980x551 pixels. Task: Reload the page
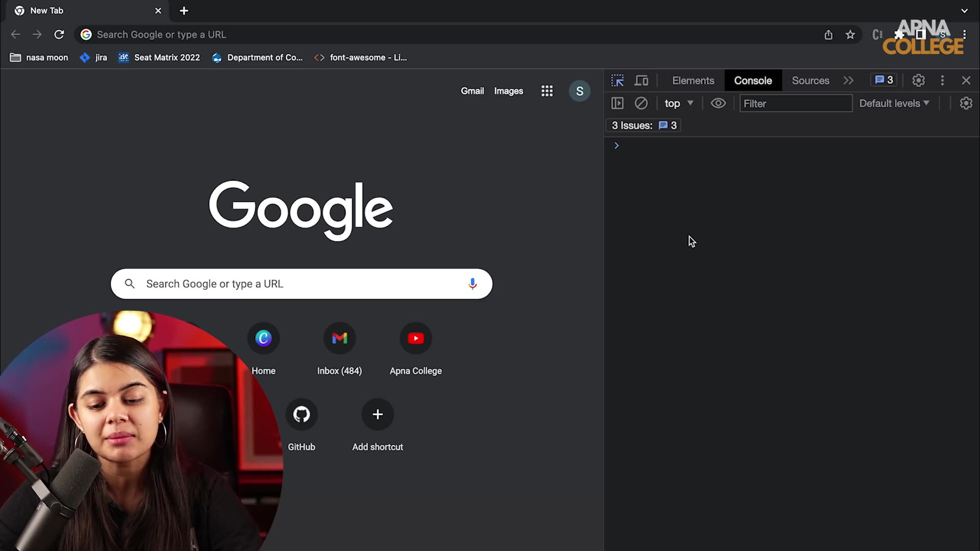[x=59, y=35]
